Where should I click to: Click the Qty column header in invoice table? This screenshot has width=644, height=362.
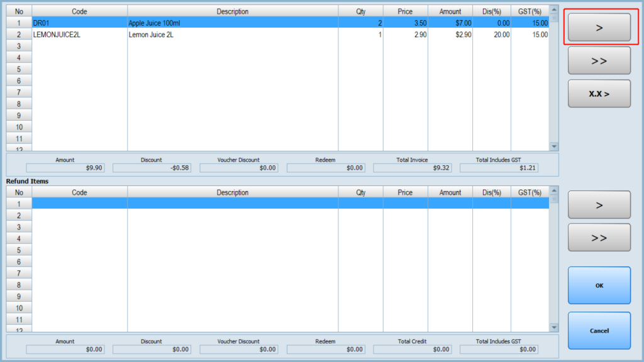(360, 11)
